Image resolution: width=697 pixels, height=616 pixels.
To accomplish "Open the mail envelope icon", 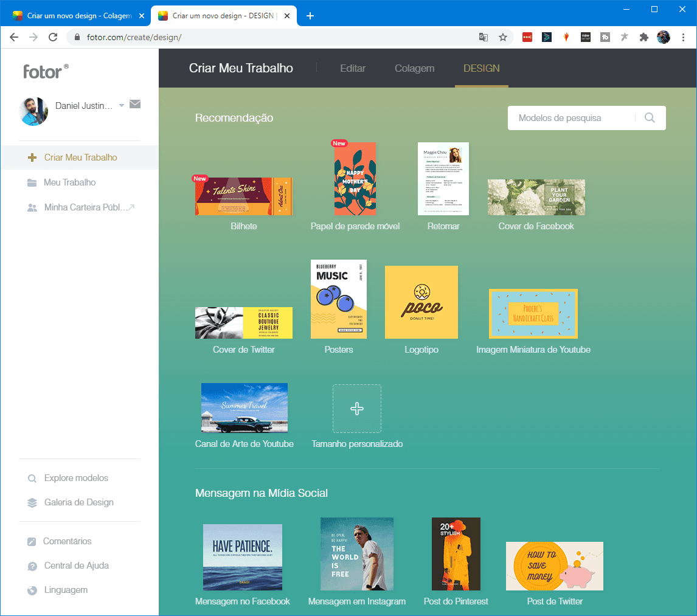I will [x=135, y=105].
